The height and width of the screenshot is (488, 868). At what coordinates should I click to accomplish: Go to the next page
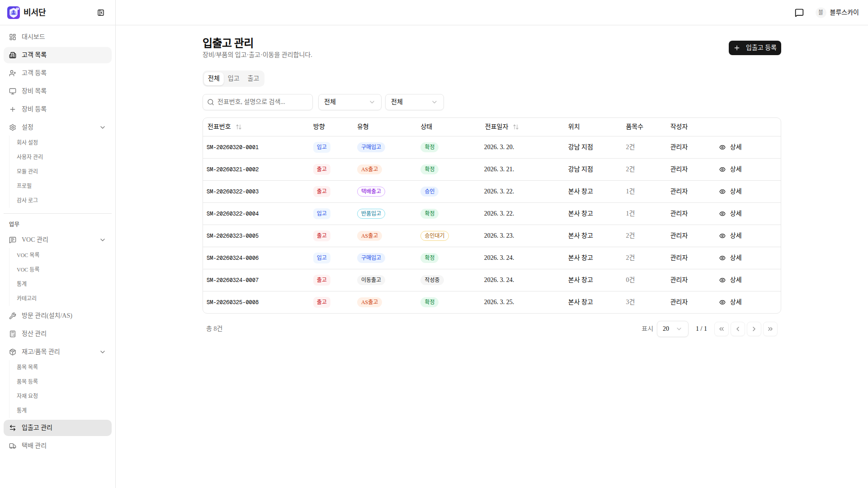[754, 329]
